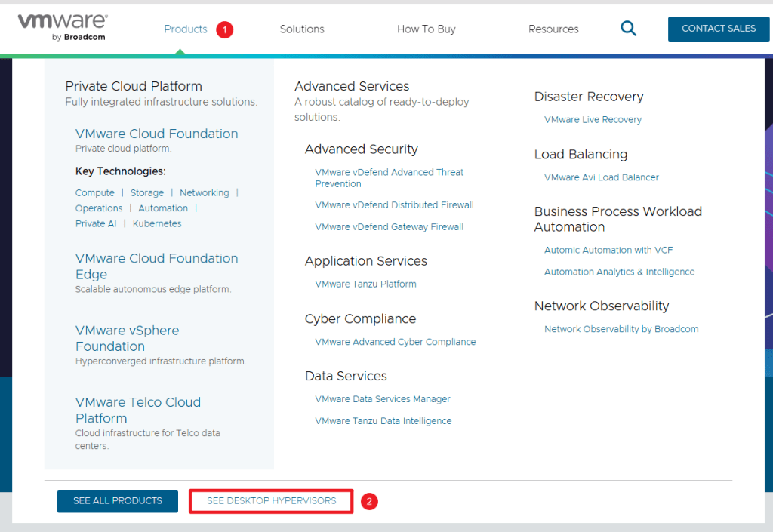Select the Compute technology link
Viewport: 773px width, 532px height.
94,192
